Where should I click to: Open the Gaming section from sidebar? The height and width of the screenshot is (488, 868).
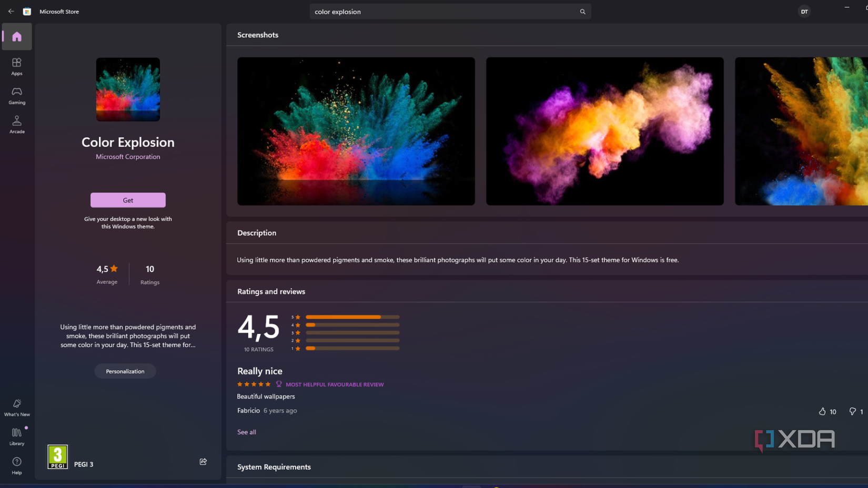16,95
